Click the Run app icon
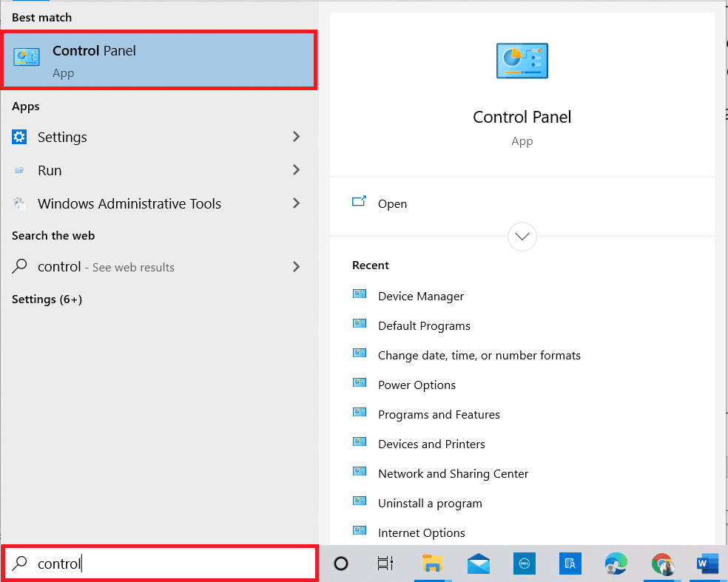The height and width of the screenshot is (582, 728). (x=19, y=170)
